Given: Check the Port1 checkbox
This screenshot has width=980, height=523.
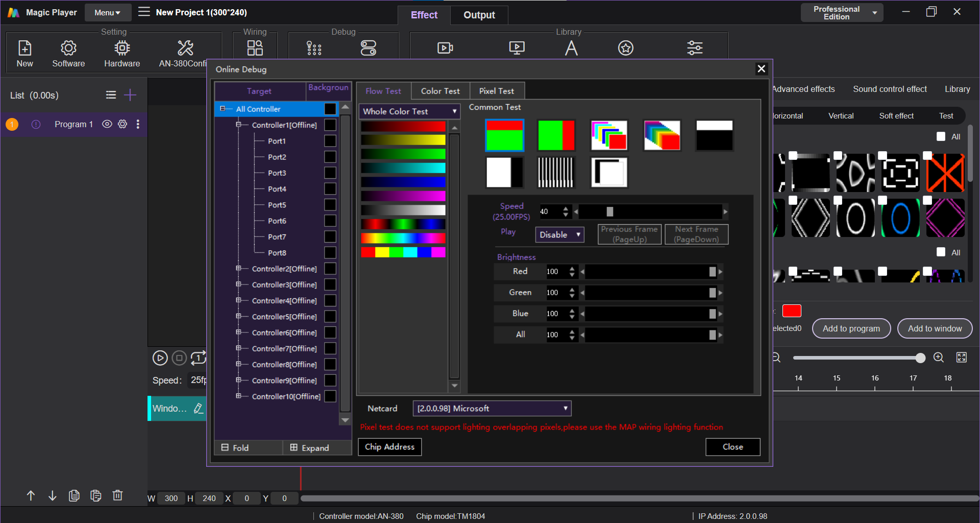Looking at the screenshot, I should (x=330, y=141).
